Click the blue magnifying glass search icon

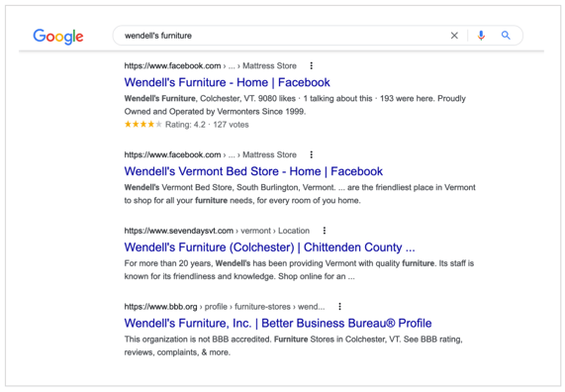coord(506,36)
